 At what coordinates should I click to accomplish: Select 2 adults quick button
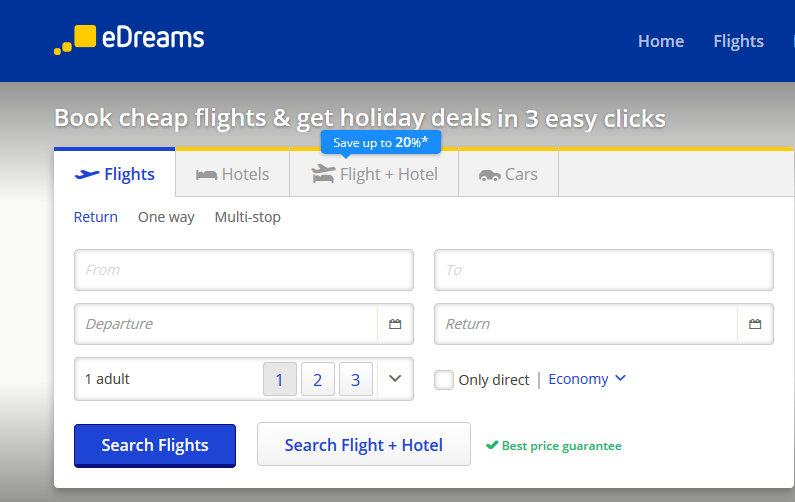tap(318, 379)
